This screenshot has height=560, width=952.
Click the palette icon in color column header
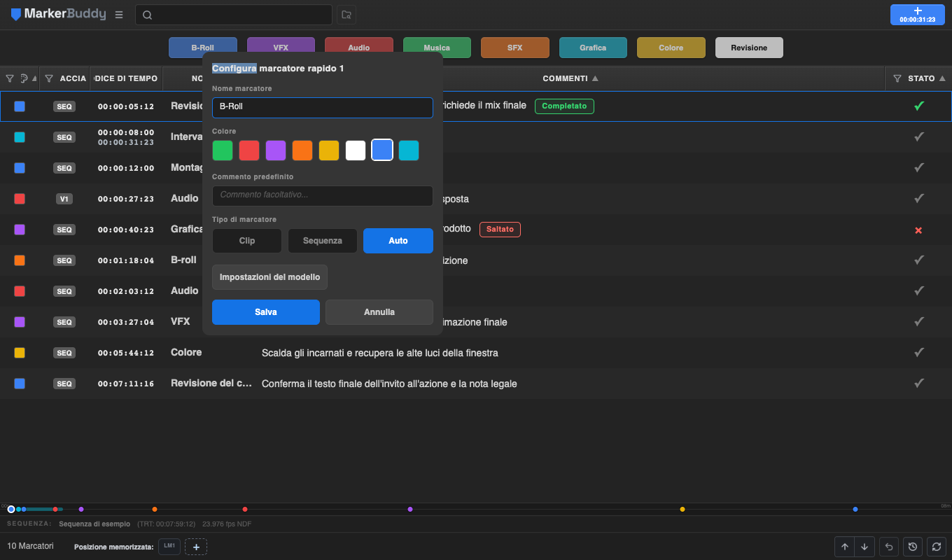click(24, 78)
